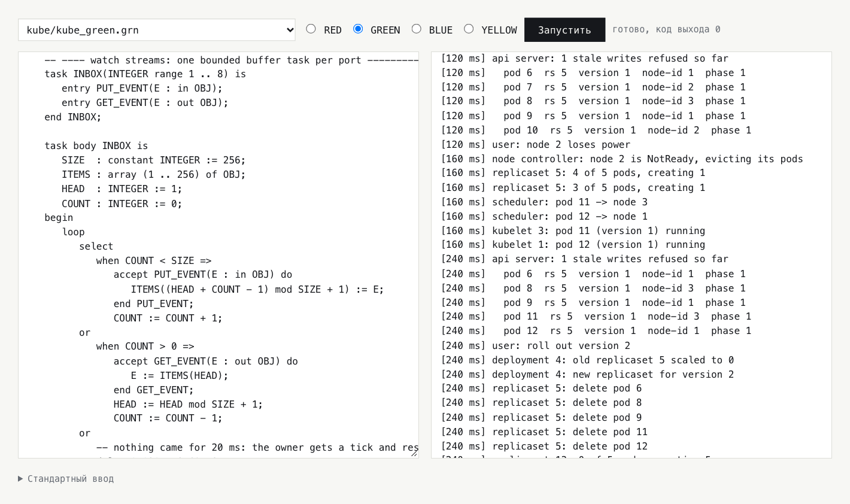Click the 'task INBOX(INTEGER range 1 .. 8) is' line
Screen dimensions: 850x504
coord(145,74)
